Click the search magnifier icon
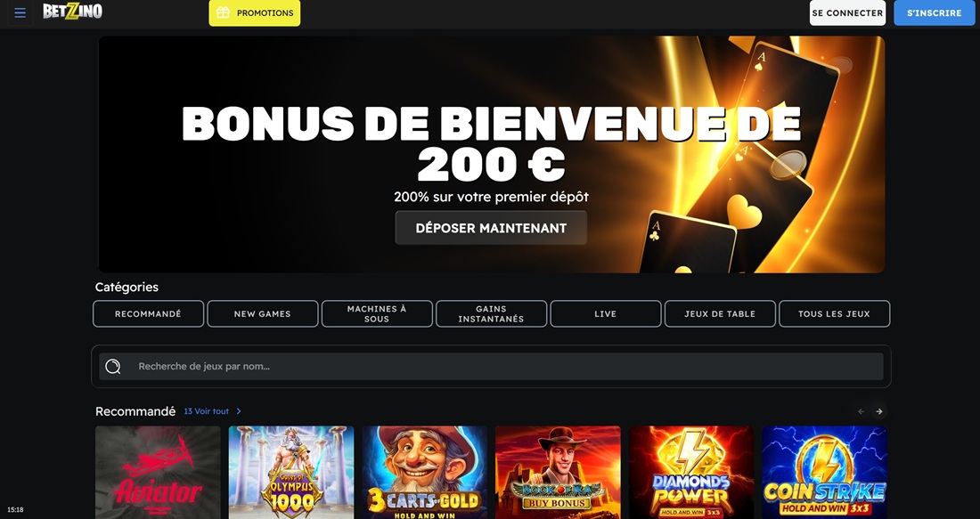The height and width of the screenshot is (519, 980). (x=112, y=366)
